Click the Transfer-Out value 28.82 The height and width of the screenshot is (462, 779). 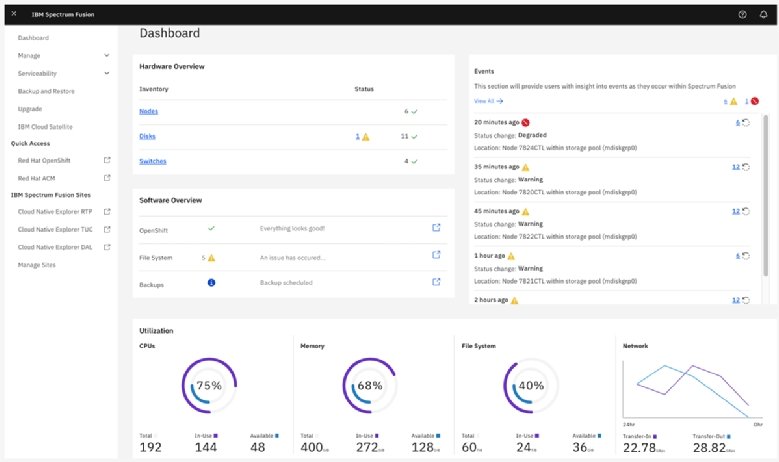(710, 448)
